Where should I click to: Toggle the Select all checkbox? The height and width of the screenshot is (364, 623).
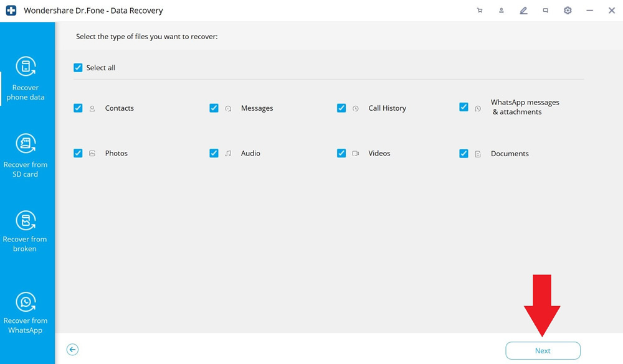point(78,67)
